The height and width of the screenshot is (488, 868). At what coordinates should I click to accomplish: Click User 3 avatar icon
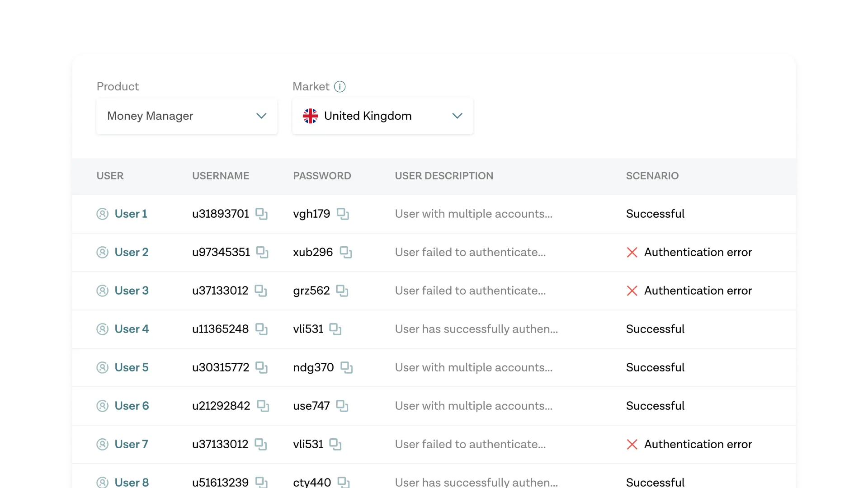103,291
